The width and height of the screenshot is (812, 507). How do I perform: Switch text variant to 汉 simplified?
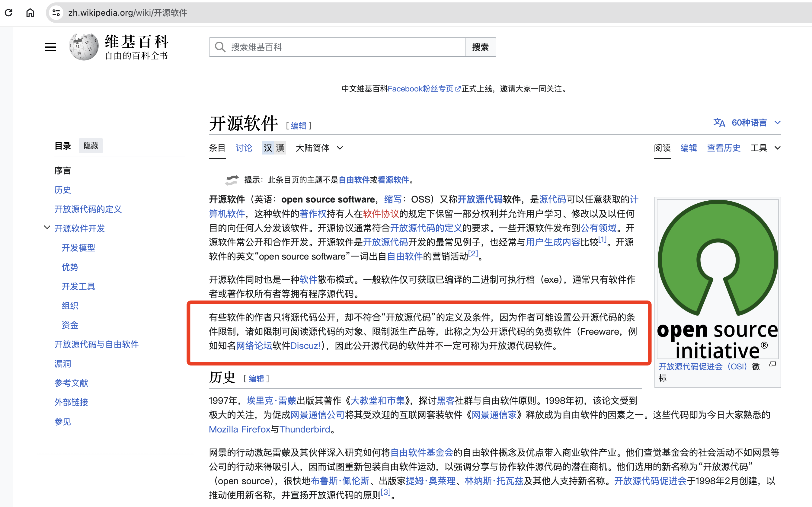tap(268, 148)
